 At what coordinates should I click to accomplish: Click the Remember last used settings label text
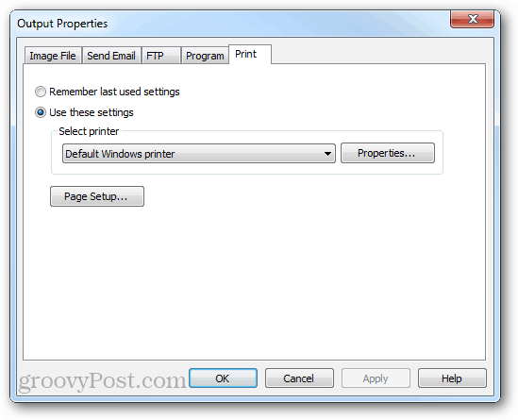[x=114, y=92]
